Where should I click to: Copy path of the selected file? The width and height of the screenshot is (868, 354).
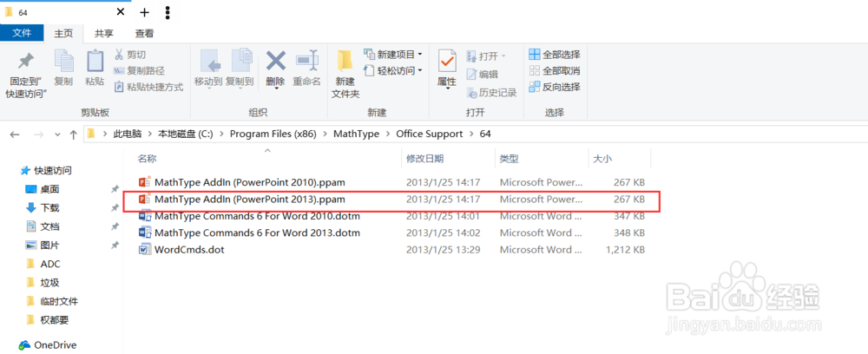(x=139, y=71)
